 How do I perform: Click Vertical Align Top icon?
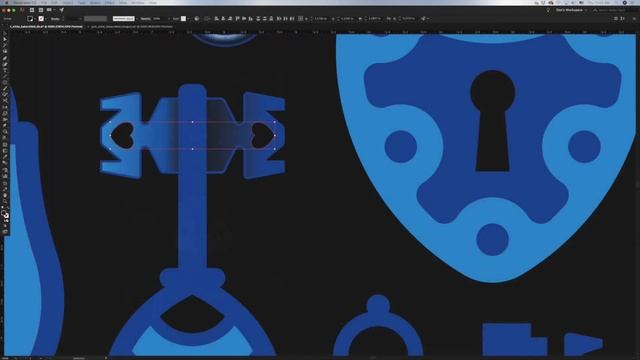237,18
